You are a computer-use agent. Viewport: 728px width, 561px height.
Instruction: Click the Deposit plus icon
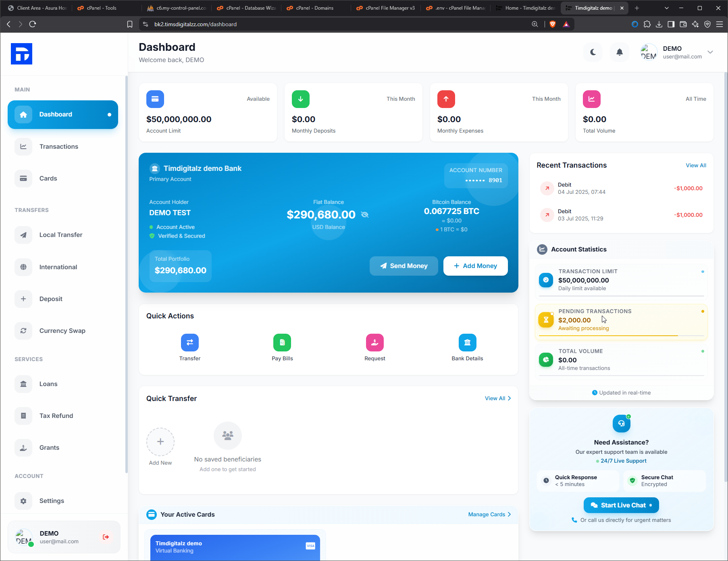23,299
